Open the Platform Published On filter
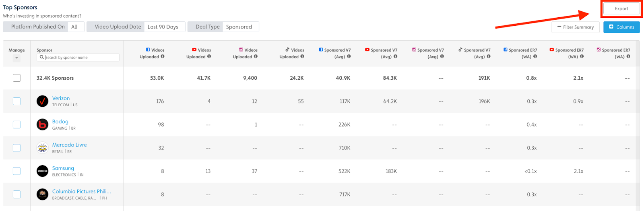This screenshot has width=644, height=211. [x=43, y=27]
